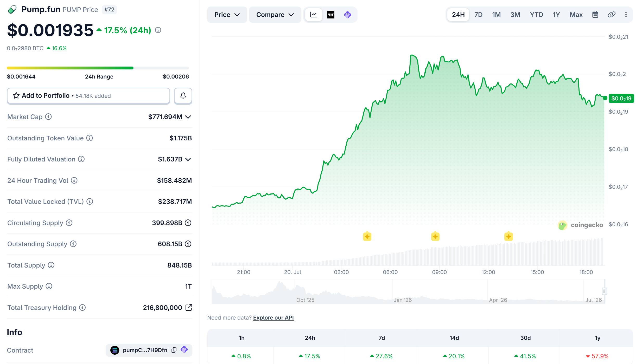
Task: Copy the pumpC...7H9Dfn contract address
Action: point(174,350)
